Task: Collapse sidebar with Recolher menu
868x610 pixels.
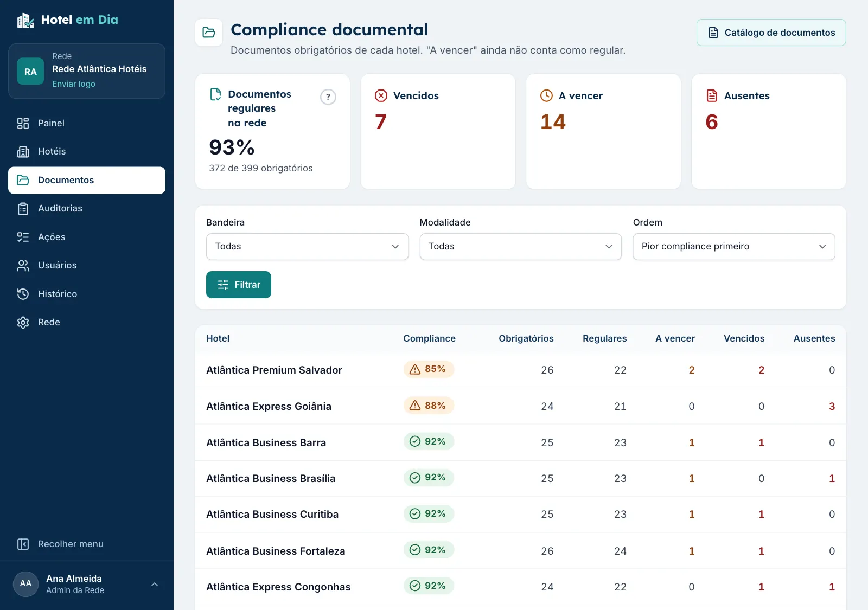Action: tap(87, 544)
